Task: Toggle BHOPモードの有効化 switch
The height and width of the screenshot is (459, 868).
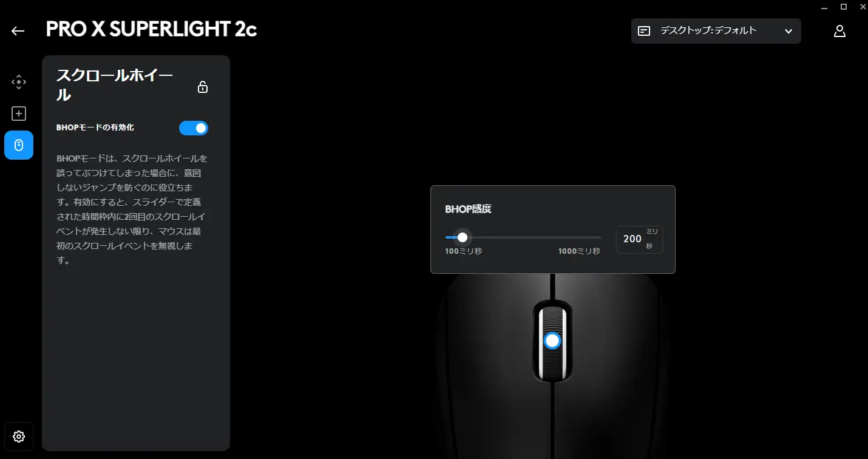Action: 194,128
